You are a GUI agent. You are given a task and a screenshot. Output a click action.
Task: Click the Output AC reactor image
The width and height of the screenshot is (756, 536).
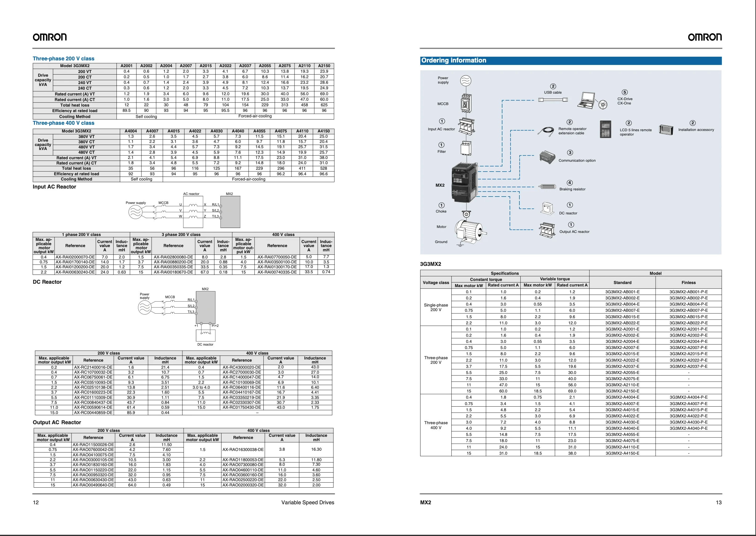click(547, 230)
